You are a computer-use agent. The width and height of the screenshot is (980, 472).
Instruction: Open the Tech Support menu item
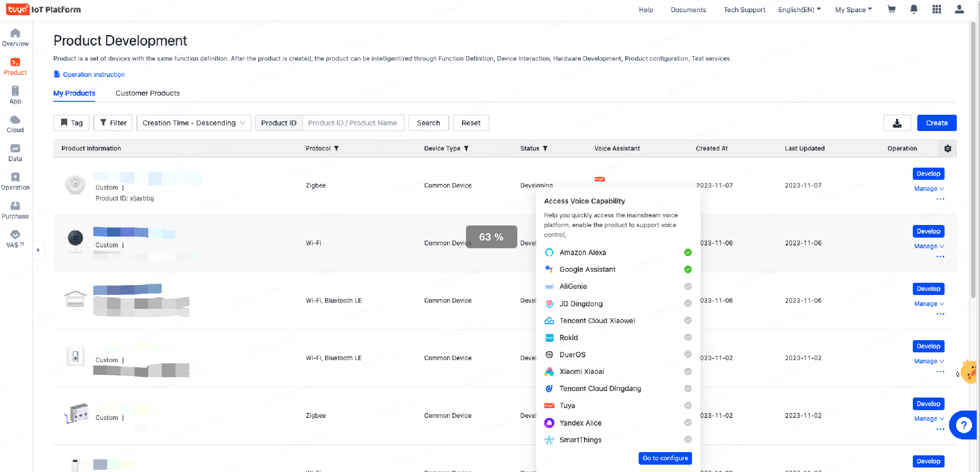pos(744,10)
